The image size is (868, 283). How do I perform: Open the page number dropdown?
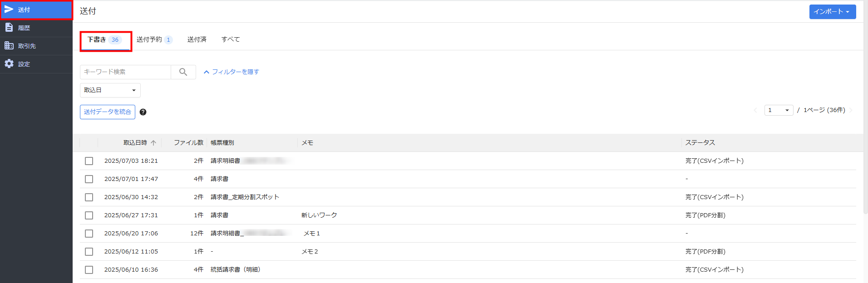click(x=779, y=110)
